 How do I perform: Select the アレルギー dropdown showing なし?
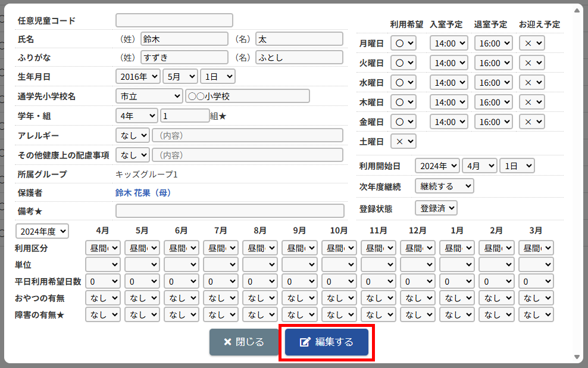pos(132,135)
